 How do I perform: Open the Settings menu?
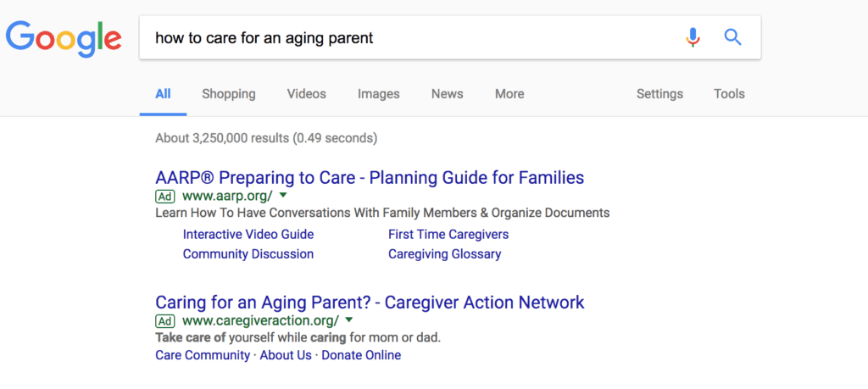point(659,94)
